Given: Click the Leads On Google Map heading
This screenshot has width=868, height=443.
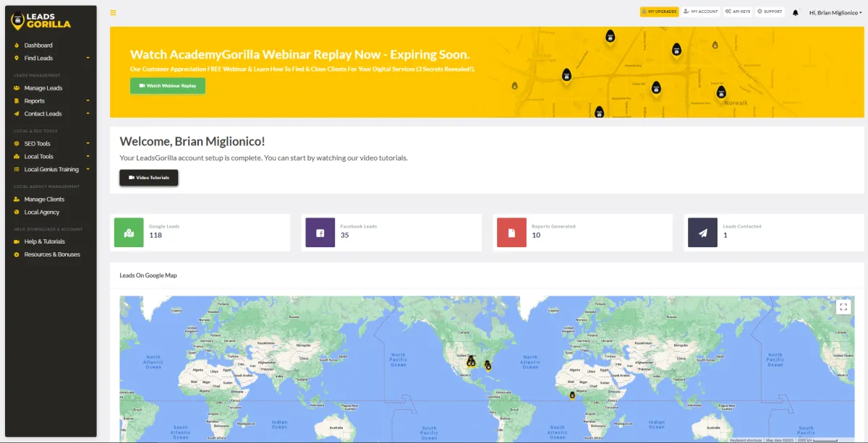Looking at the screenshot, I should (148, 275).
